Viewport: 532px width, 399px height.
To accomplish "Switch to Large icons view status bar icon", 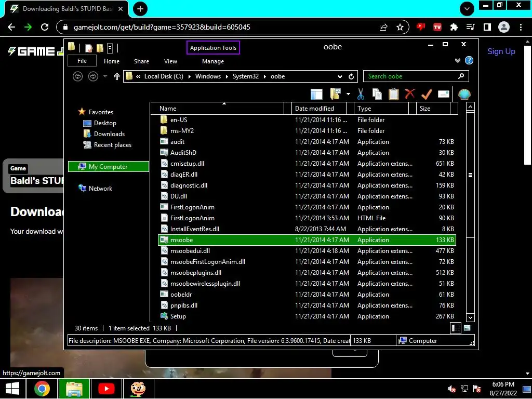I will pos(467,328).
